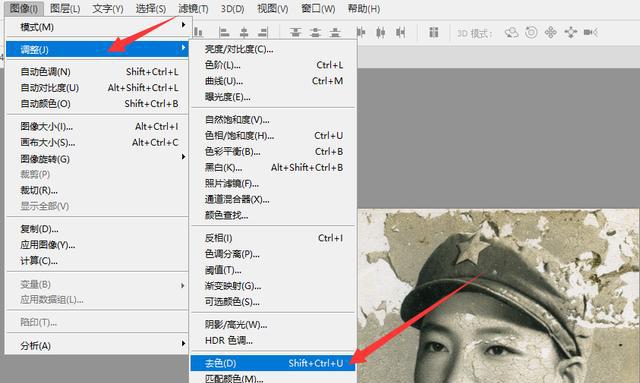Viewport: 640px width, 383px height.
Task: Click the align bottom edges icon
Action: [x=198, y=32]
